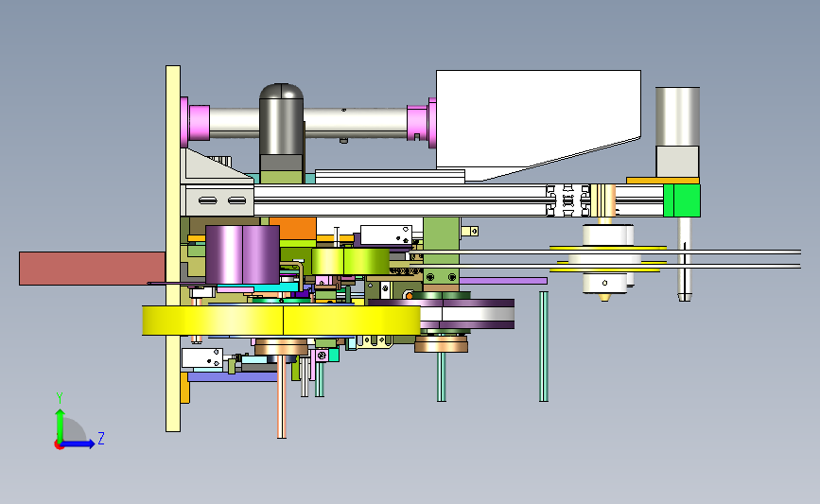This screenshot has width=820, height=504.
Task: Click the yellow-green cylinder in the center
Action: coord(350,261)
